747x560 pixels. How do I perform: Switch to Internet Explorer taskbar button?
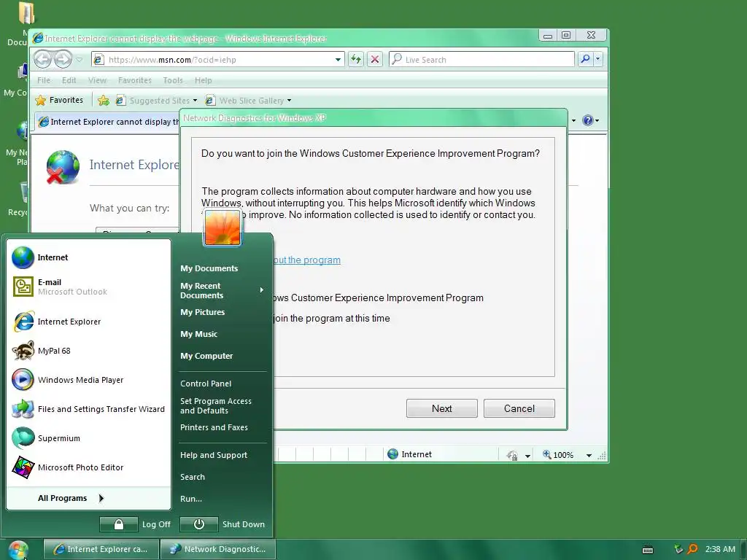[101, 549]
